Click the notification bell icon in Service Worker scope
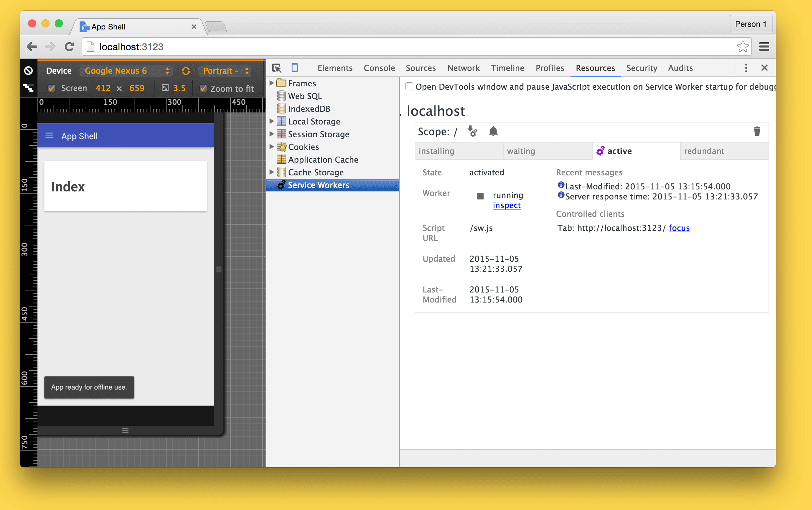 (x=492, y=132)
